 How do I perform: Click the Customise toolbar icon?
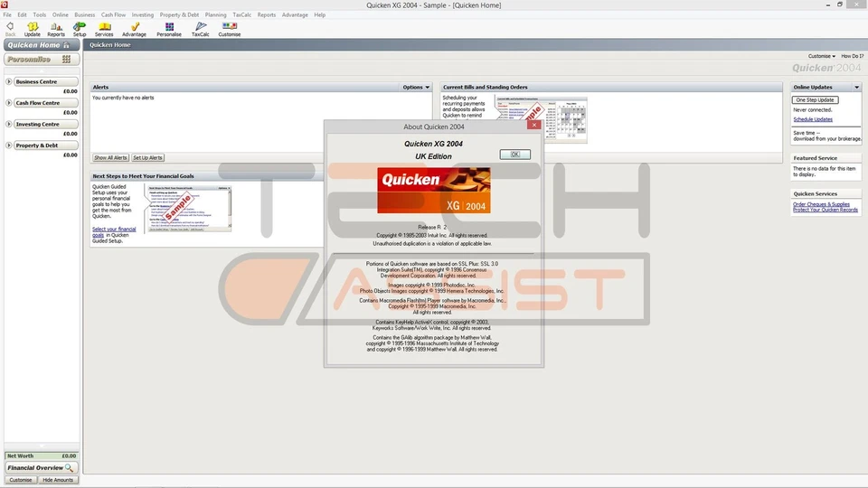point(229,29)
